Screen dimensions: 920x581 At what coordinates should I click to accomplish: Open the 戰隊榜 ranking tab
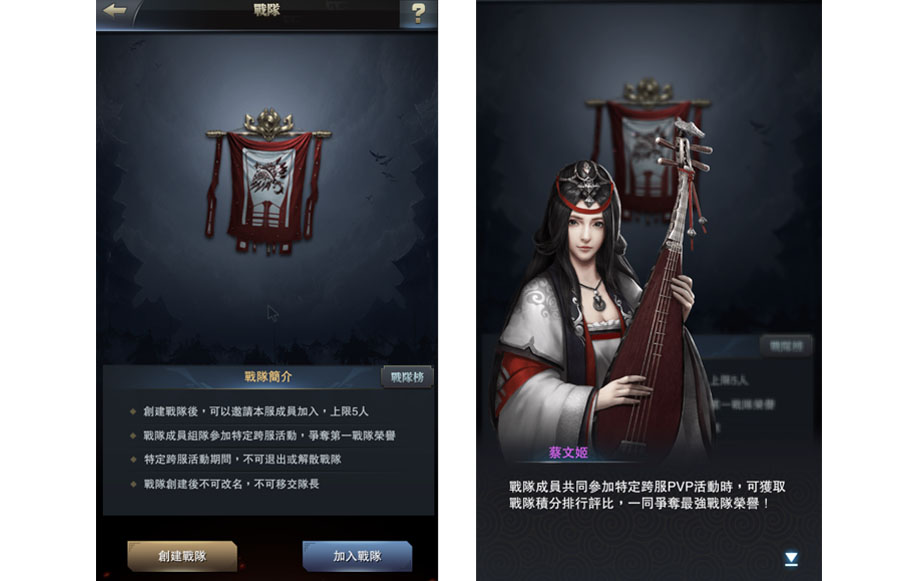pyautogui.click(x=407, y=377)
